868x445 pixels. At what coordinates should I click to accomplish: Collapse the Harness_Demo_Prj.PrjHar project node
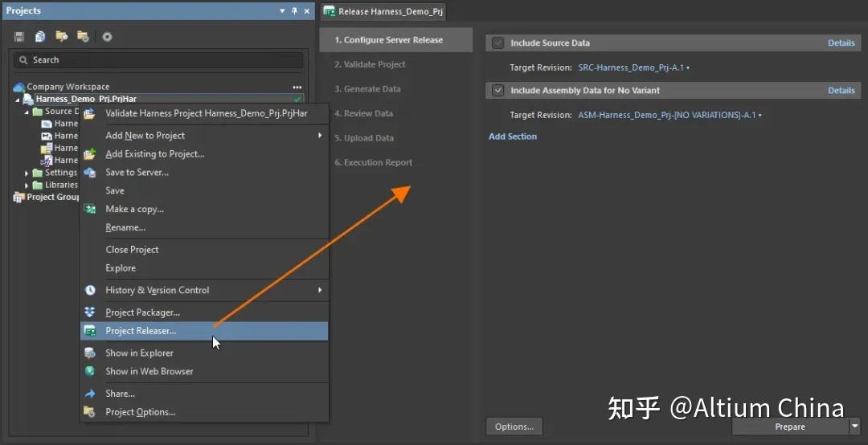click(17, 100)
